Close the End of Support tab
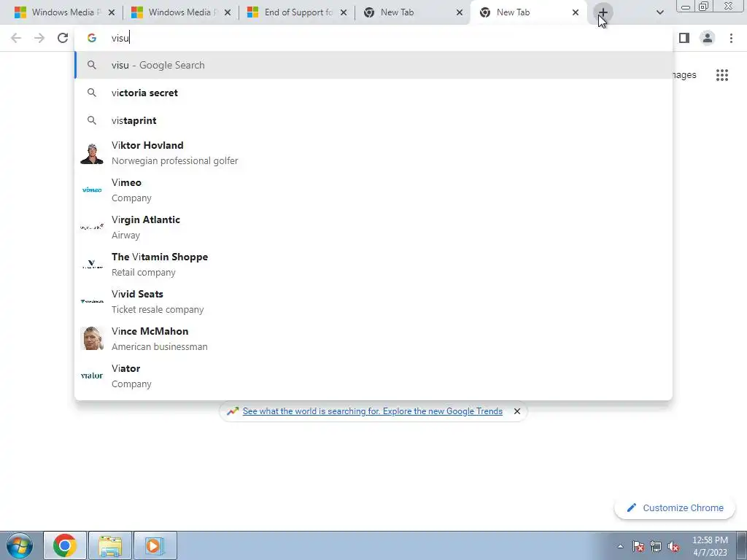747x560 pixels. click(344, 13)
